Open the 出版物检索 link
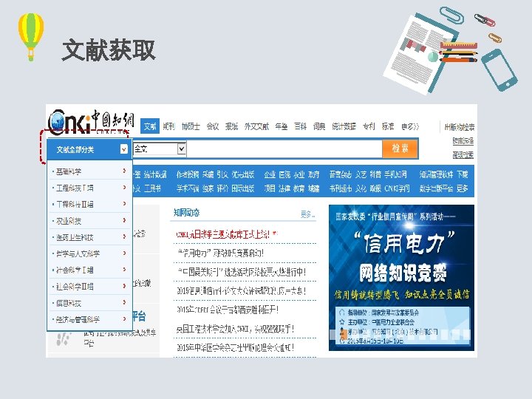The width and height of the screenshot is (532, 399). pyautogui.click(x=460, y=127)
